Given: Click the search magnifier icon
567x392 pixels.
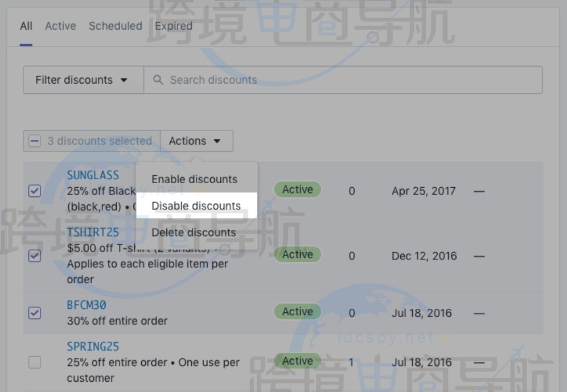Looking at the screenshot, I should [x=158, y=80].
